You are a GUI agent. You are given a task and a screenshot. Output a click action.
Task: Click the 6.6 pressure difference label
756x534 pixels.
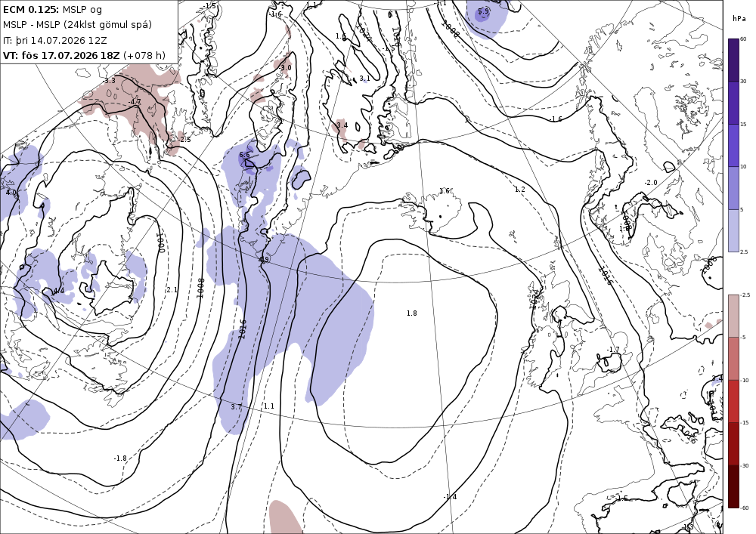(244, 155)
